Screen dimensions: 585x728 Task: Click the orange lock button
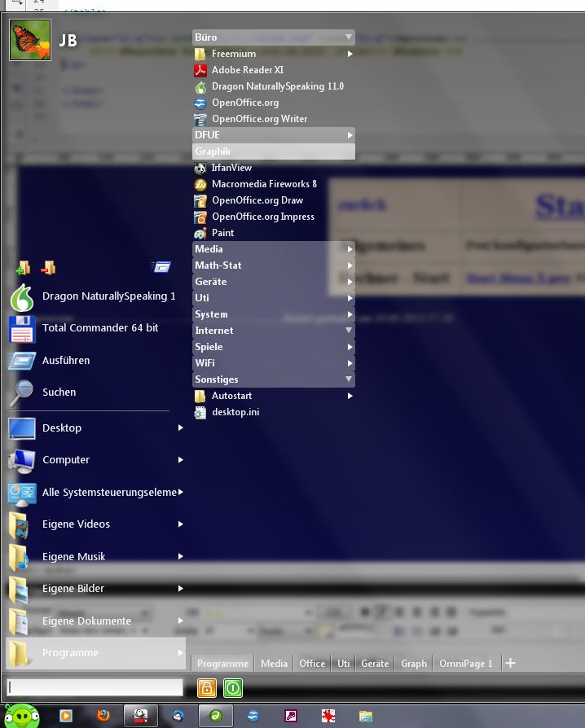click(x=207, y=688)
